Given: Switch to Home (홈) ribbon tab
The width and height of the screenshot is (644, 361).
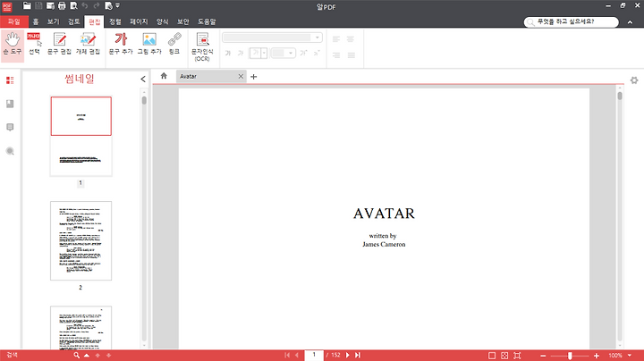Looking at the screenshot, I should tap(36, 21).
